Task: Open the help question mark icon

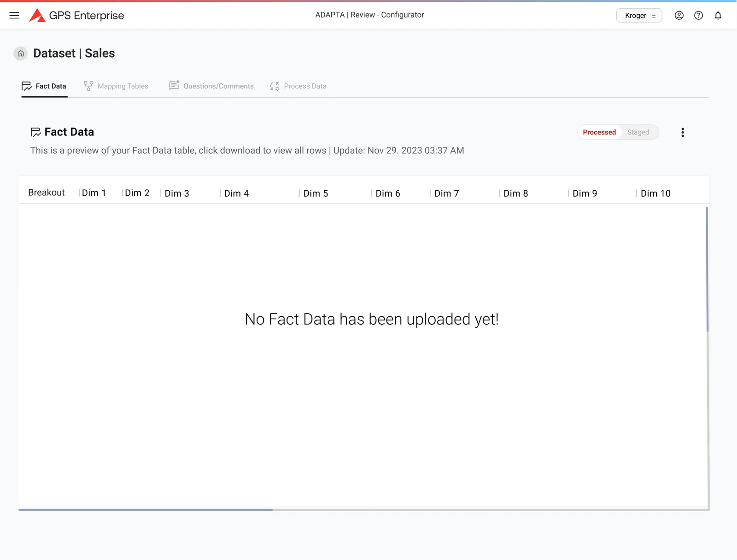Action: point(698,15)
